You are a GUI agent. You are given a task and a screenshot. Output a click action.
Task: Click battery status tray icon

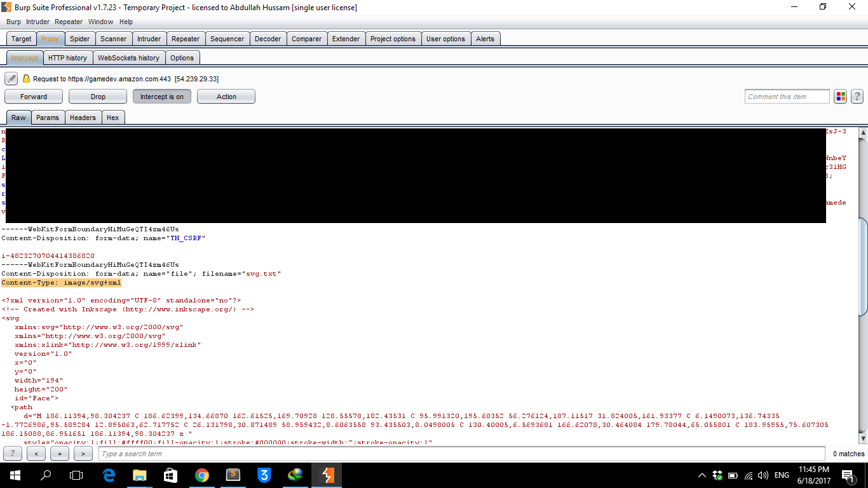tap(733, 475)
